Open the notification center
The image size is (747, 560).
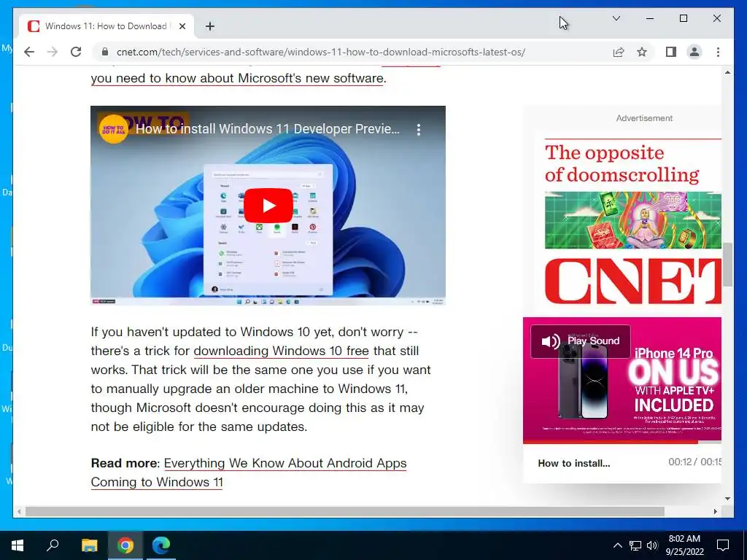pyautogui.click(x=723, y=545)
